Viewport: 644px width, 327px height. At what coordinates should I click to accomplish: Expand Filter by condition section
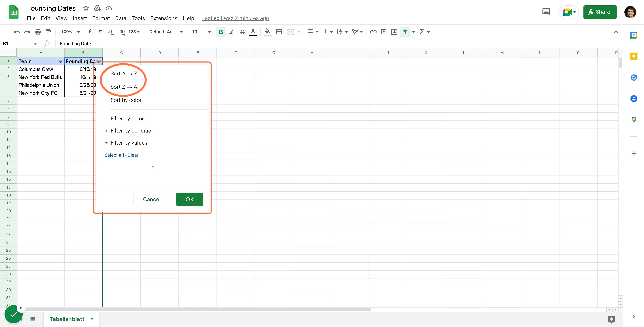(132, 131)
